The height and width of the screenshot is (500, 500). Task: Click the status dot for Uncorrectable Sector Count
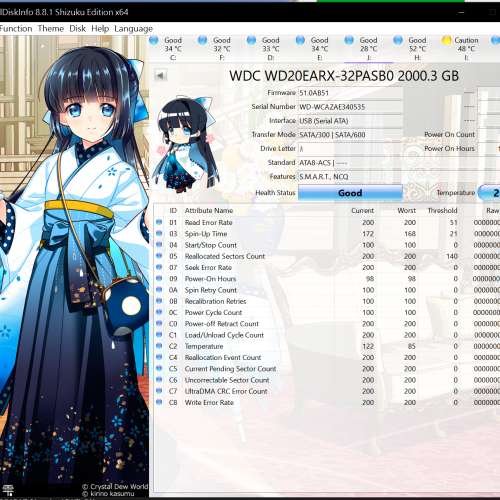click(159, 380)
